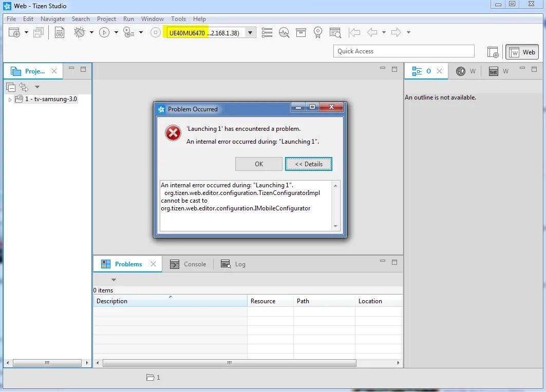Click OK in Problem Occurred dialog
546x392 pixels.
click(259, 164)
